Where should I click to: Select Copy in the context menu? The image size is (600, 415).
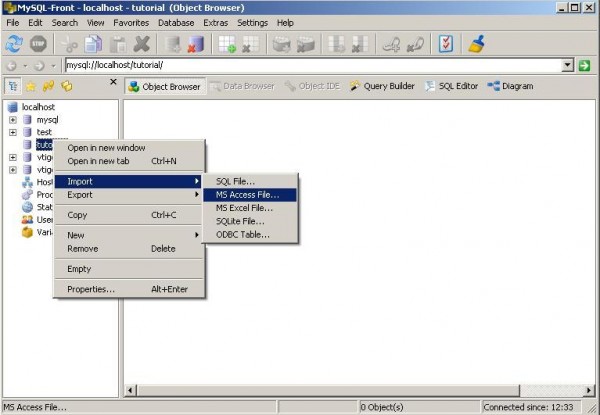128,215
